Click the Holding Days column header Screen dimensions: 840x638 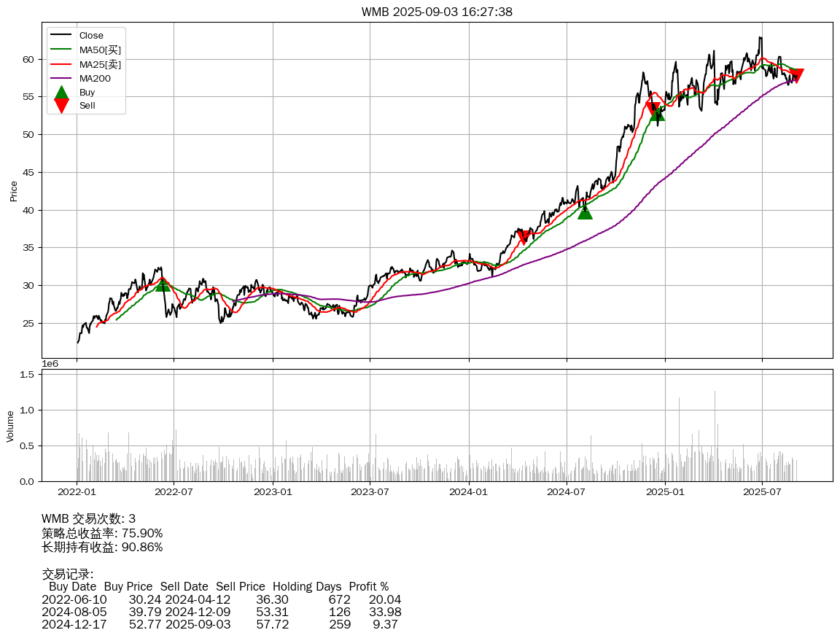pyautogui.click(x=307, y=587)
